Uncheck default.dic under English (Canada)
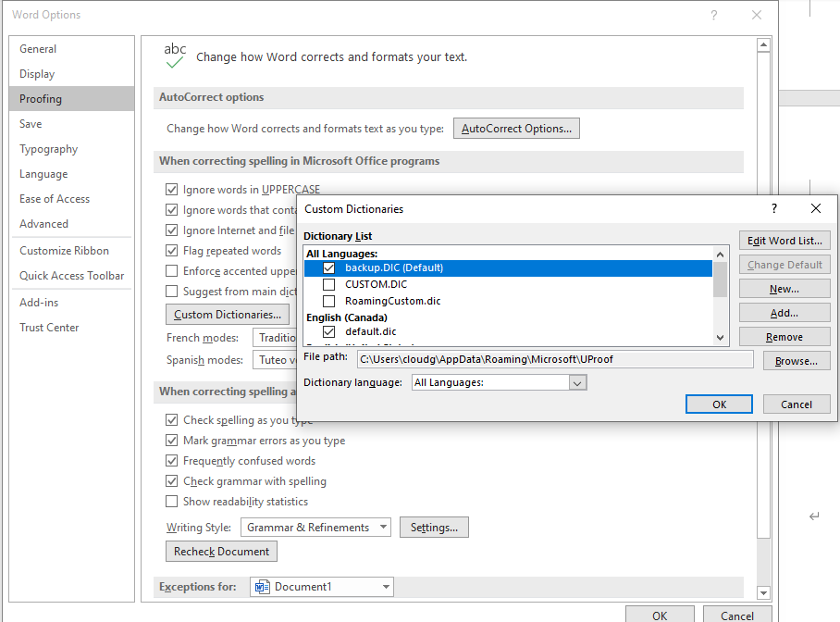Viewport: 840px width, 622px height. (x=329, y=331)
